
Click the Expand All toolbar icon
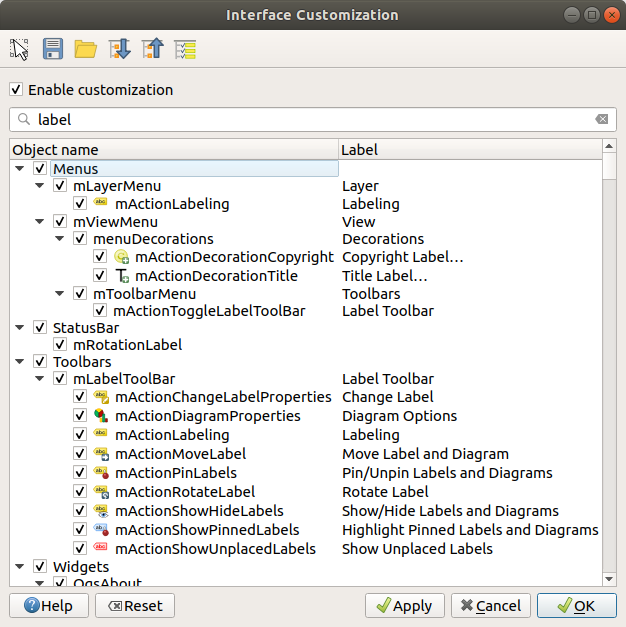pos(119,49)
